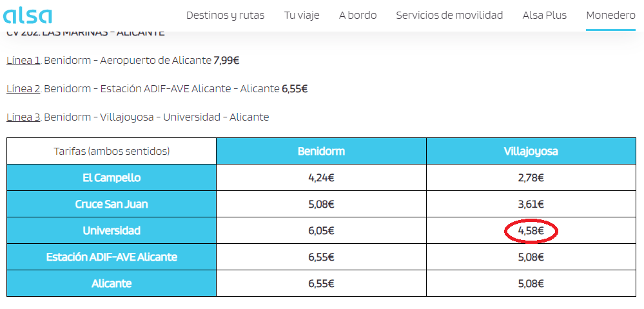Click the Alsa logo
644x309 pixels.
point(28,15)
